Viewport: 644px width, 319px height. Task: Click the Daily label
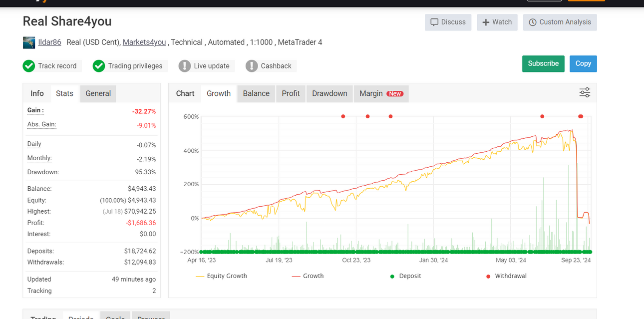click(34, 144)
